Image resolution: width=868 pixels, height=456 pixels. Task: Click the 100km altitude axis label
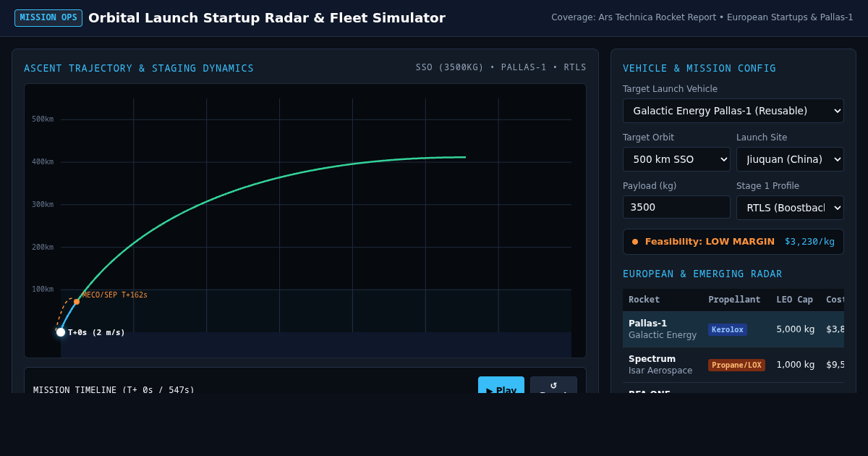43,289
